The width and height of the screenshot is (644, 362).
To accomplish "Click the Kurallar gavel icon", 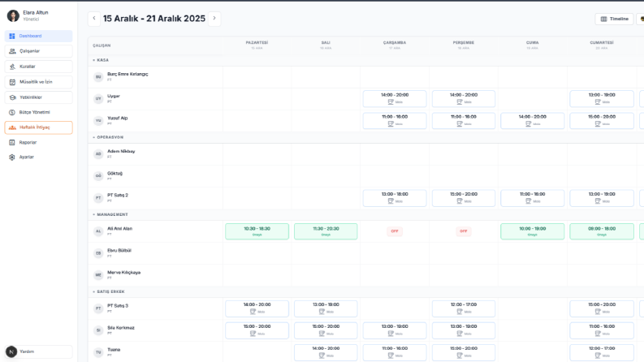I will click(x=12, y=67).
